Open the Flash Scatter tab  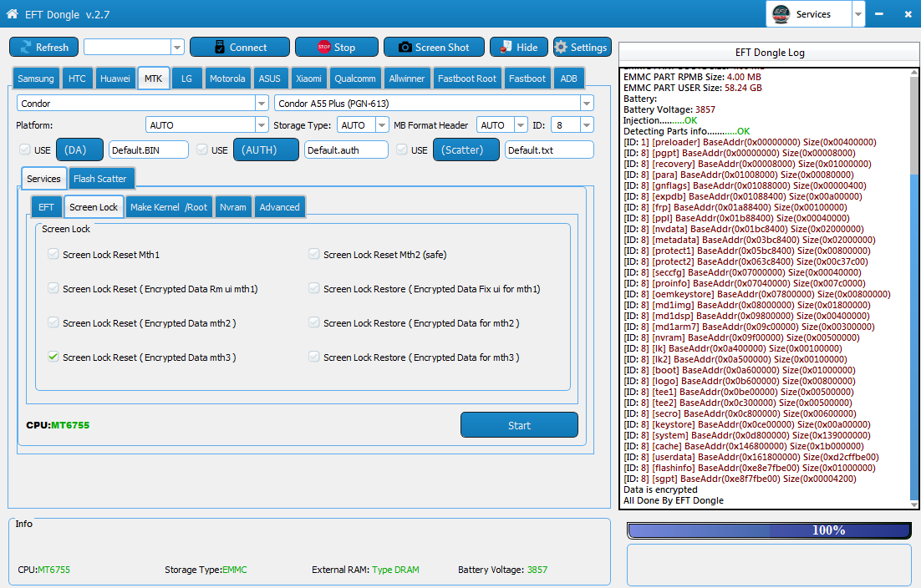point(101,179)
